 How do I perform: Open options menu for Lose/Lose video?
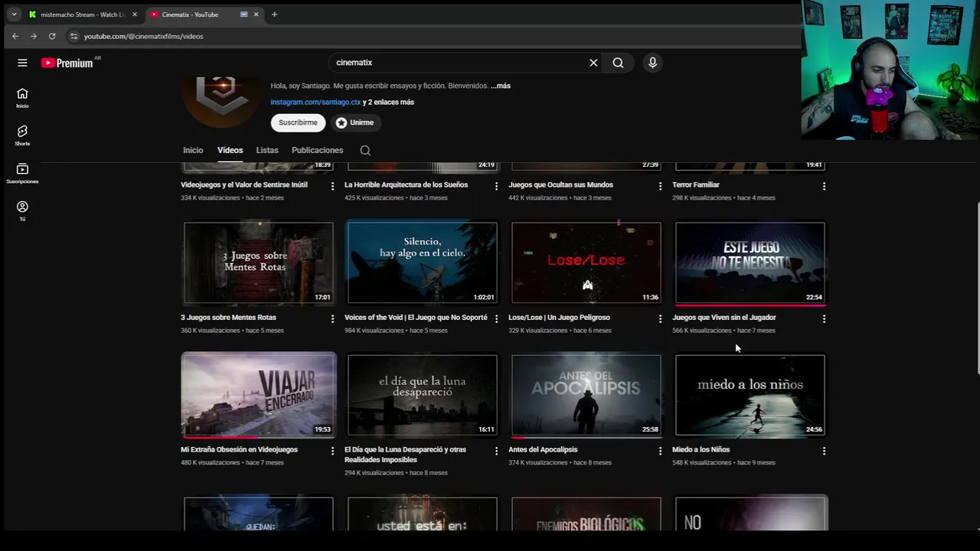660,318
